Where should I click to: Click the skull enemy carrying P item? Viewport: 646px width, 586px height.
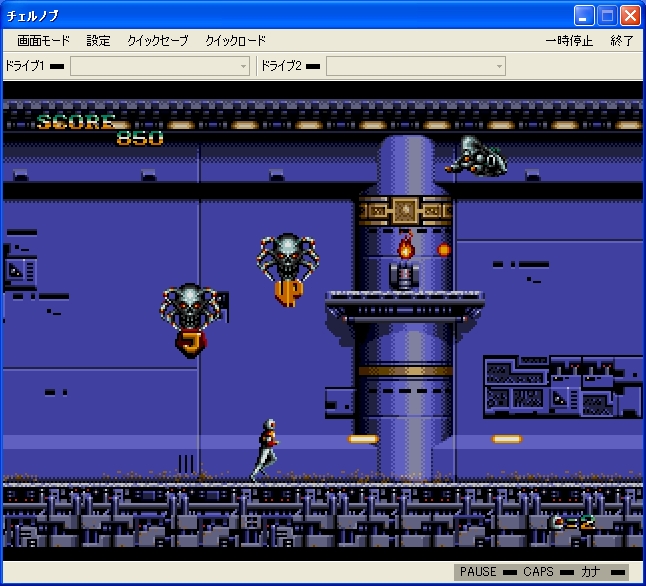288,268
